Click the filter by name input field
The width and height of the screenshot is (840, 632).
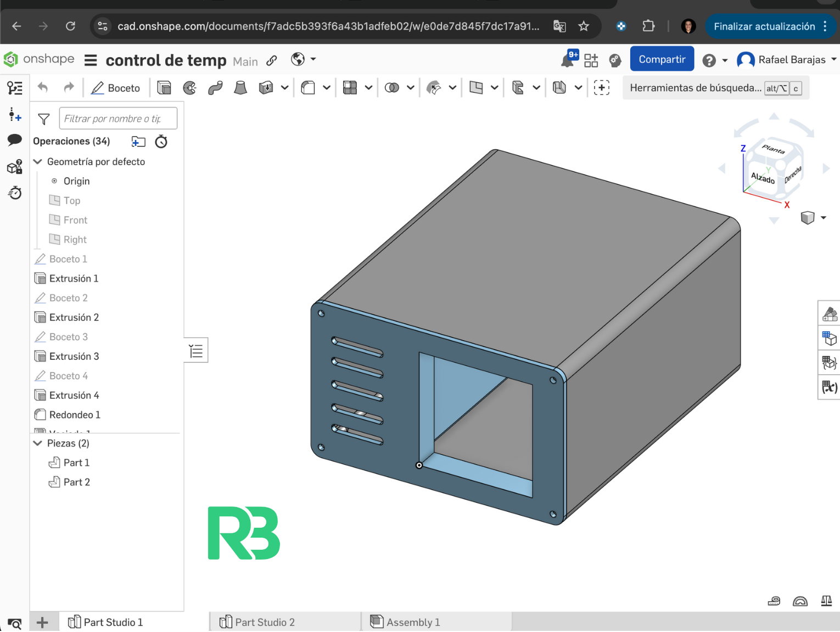(118, 119)
